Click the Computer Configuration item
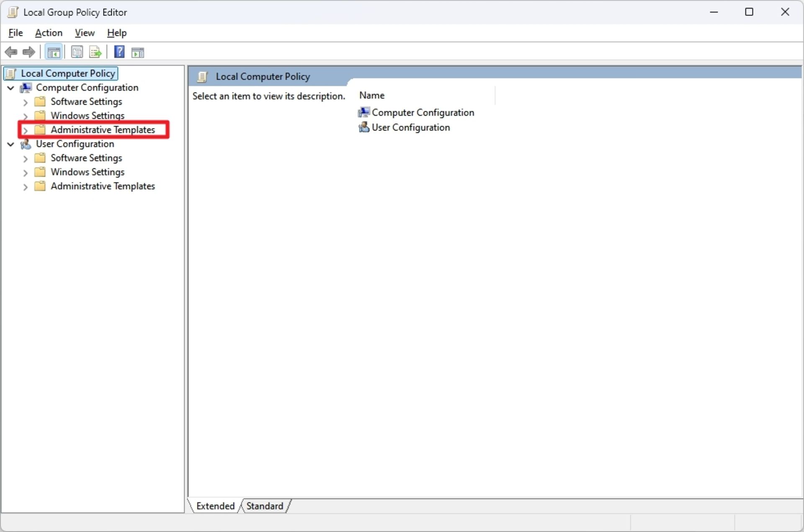This screenshot has height=532, width=804. tap(87, 87)
